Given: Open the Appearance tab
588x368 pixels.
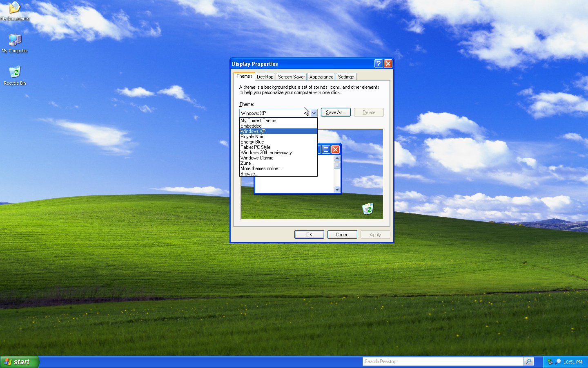Looking at the screenshot, I should [x=321, y=77].
